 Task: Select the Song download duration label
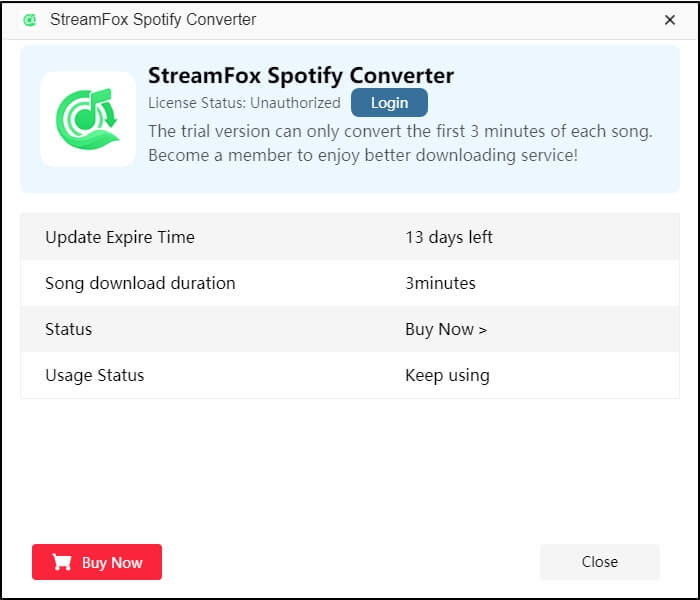tap(140, 283)
